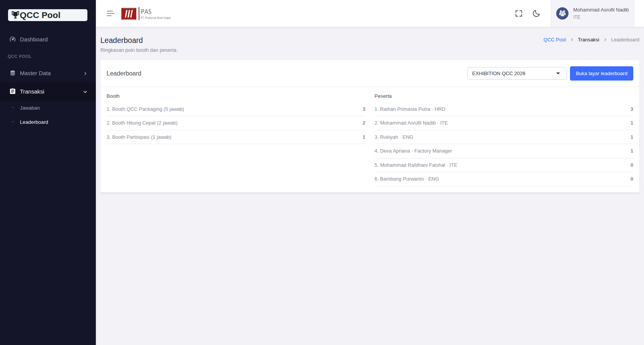
Task: Toggle the sidebar hamburger menu icon
Action: pos(111,13)
